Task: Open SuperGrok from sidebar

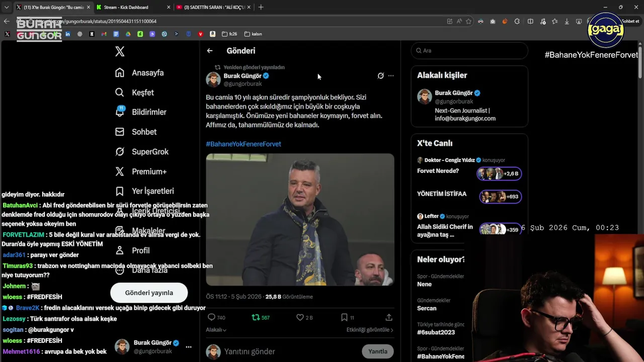Action: click(x=142, y=152)
